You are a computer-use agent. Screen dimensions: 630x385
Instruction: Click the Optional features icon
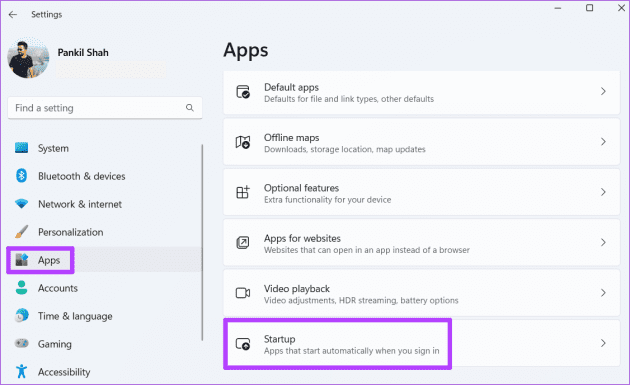[x=243, y=192]
